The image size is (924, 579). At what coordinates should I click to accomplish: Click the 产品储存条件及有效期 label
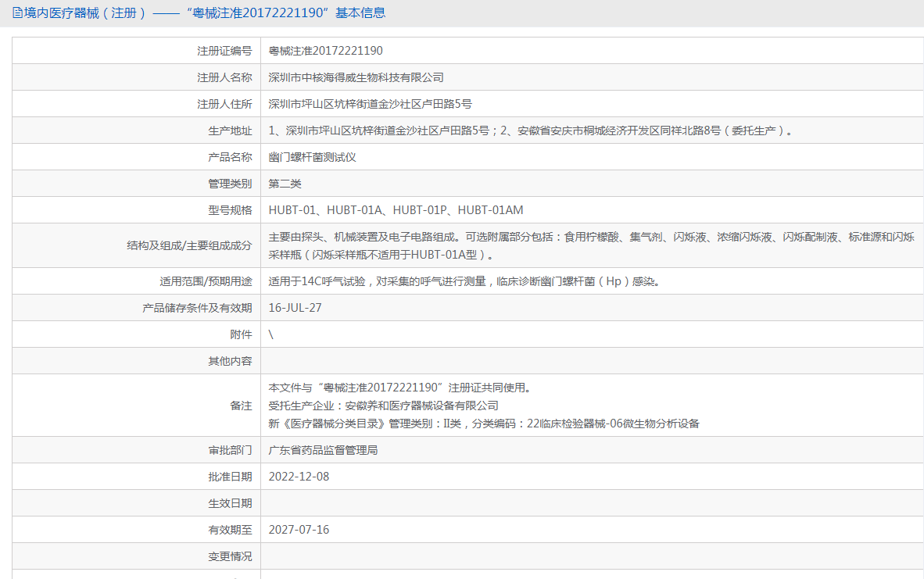197,308
